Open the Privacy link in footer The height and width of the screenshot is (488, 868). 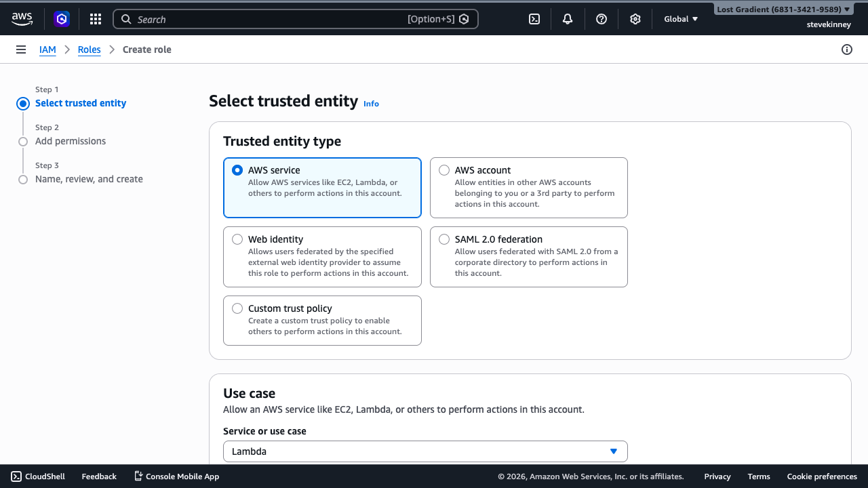717,476
